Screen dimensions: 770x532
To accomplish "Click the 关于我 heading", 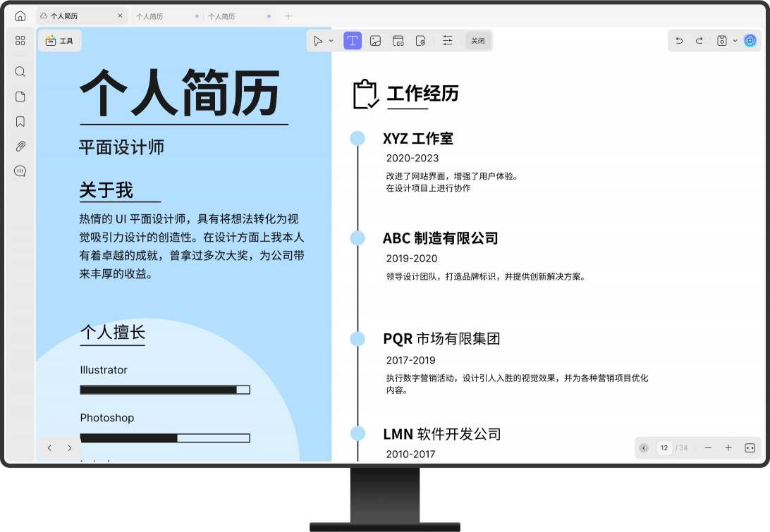I will [x=106, y=190].
